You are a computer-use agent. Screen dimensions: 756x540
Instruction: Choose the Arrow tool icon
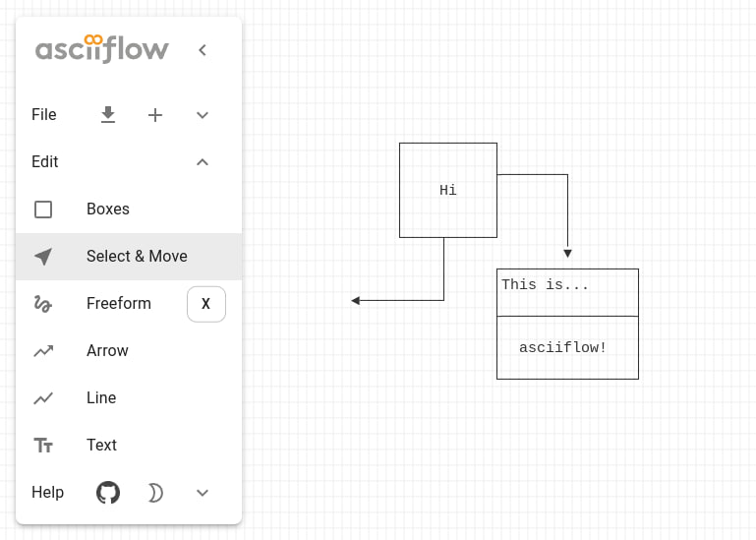click(43, 351)
